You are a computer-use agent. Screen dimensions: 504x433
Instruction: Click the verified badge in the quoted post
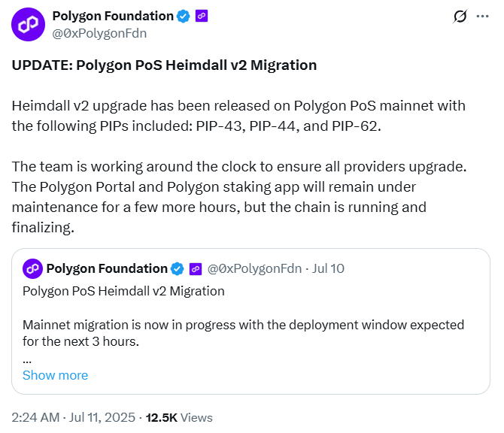tap(178, 268)
